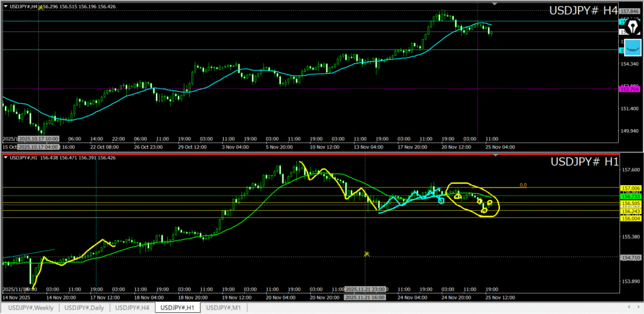Click the H4 chart shift triangle marker
This screenshot has height=314, width=644.
point(494,4)
